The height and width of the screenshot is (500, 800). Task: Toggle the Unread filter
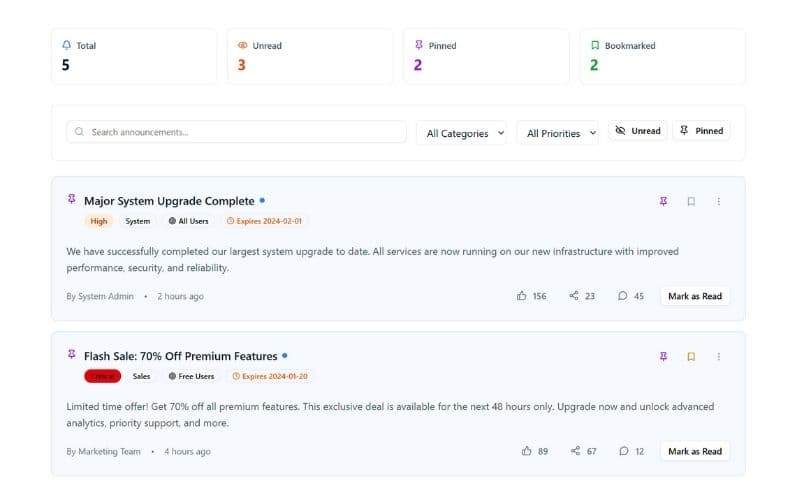638,131
